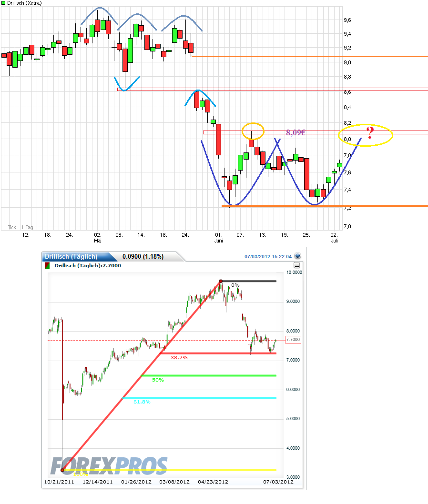Click the blue globe icon beside the timestamp
Viewport: 428px width, 504px height.
298,256
